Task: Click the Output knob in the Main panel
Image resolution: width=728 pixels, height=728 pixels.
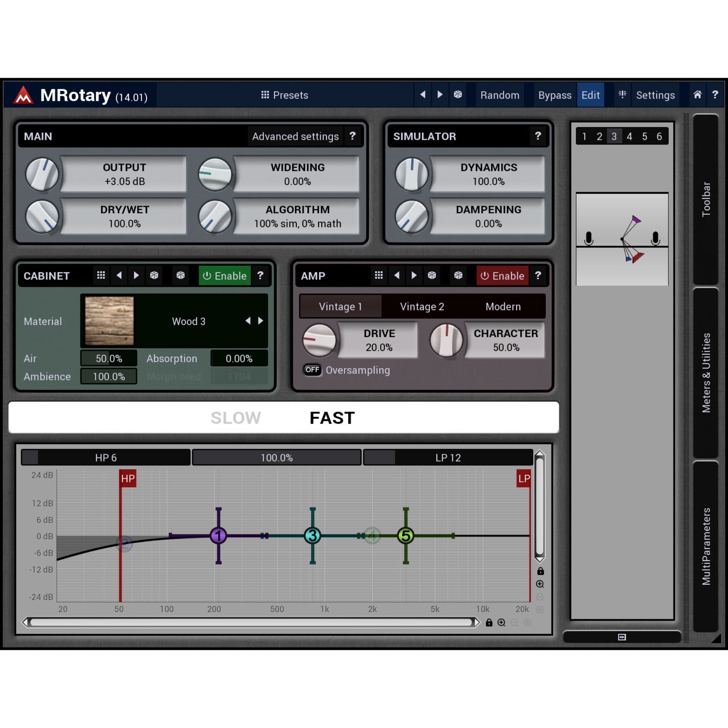Action: click(42, 174)
